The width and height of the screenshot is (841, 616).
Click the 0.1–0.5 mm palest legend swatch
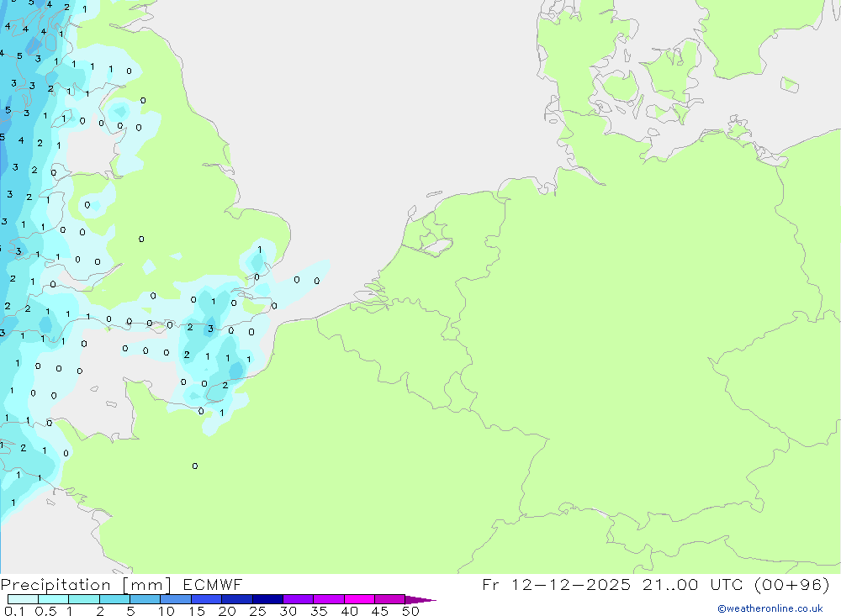23,599
